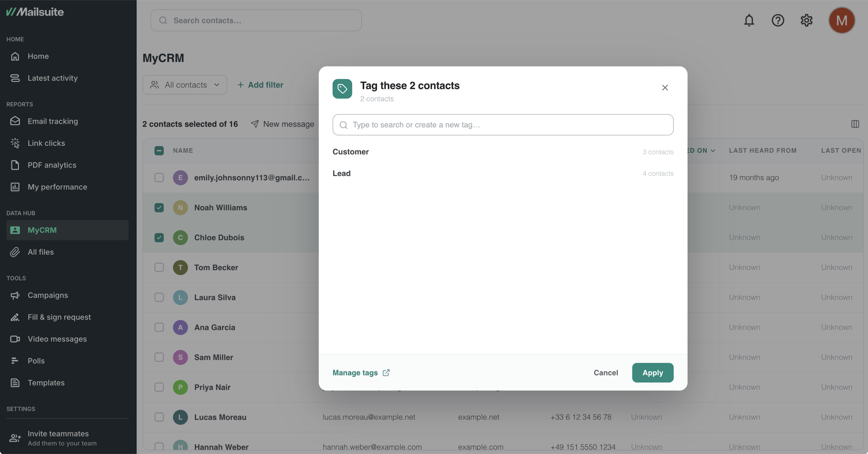Click the Apply button
868x454 pixels.
tap(652, 373)
